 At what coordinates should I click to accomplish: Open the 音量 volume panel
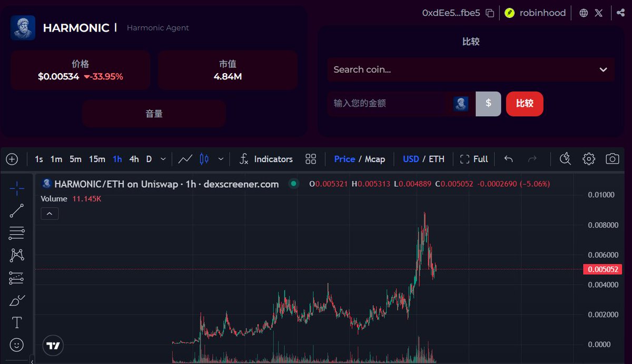154,114
